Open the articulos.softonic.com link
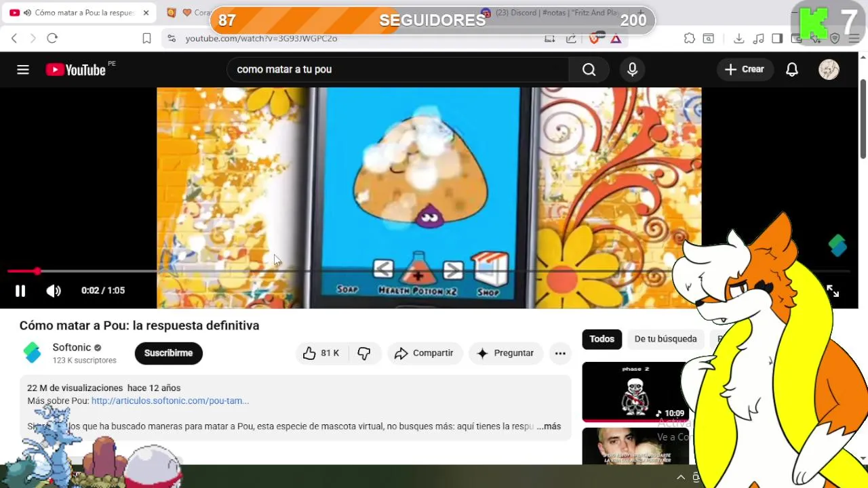868x488 pixels. pyautogui.click(x=170, y=401)
